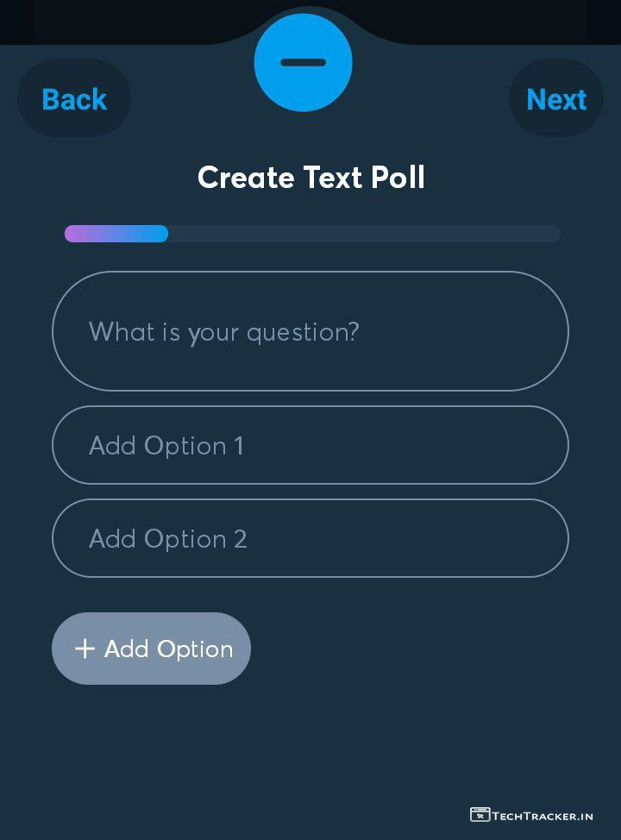Tap the "Add Option 1" placeholder text
Image resolution: width=621 pixels, height=840 pixels.
click(x=166, y=445)
